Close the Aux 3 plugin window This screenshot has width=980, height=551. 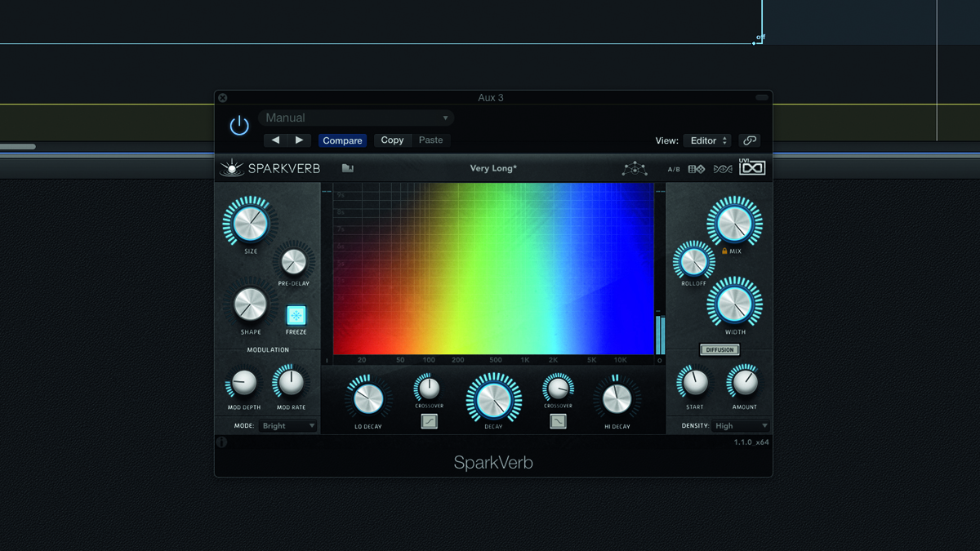tap(223, 97)
